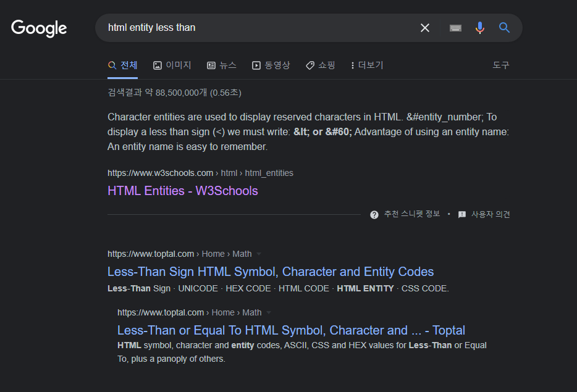Click the featured snippet text about character entities
577x392 pixels.
(x=308, y=131)
